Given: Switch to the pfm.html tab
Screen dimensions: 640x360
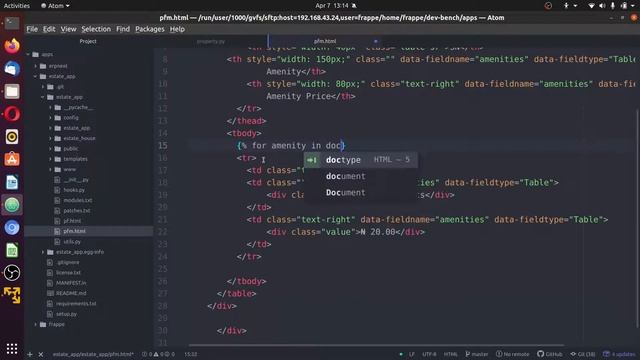Looking at the screenshot, I should (325, 41).
